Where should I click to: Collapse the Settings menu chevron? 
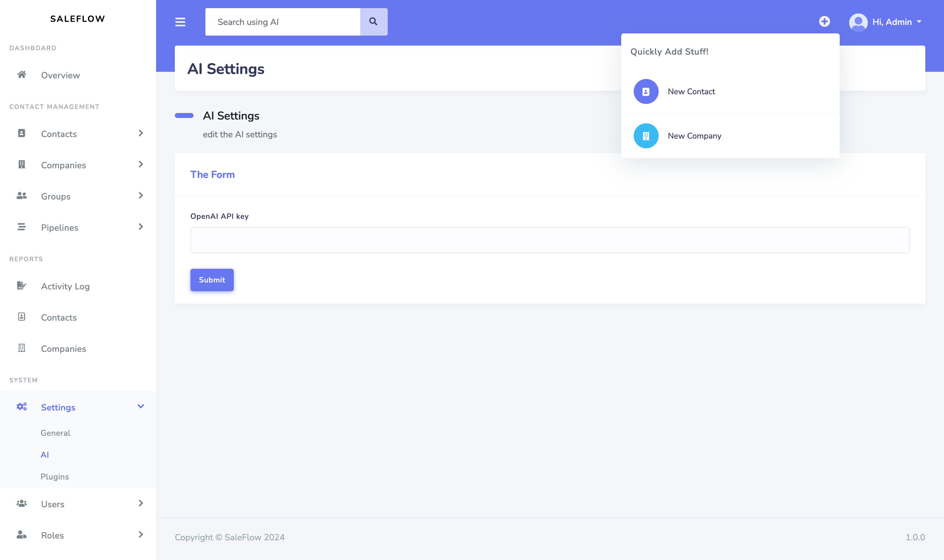click(141, 407)
